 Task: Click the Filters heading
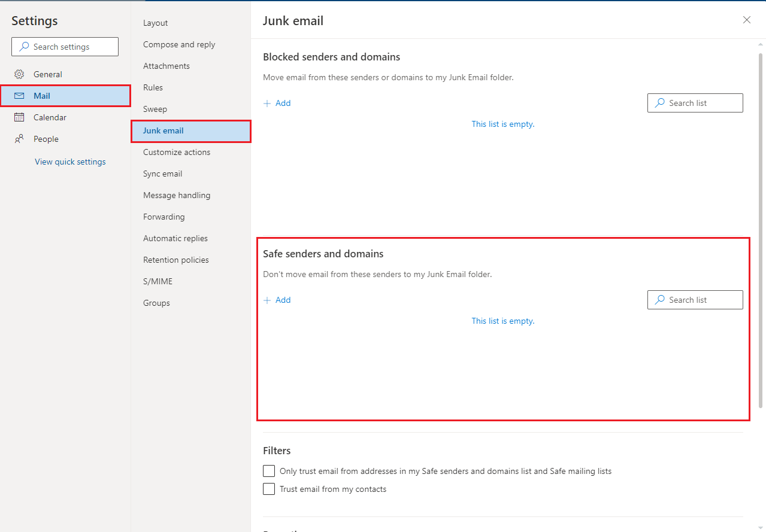coord(277,451)
